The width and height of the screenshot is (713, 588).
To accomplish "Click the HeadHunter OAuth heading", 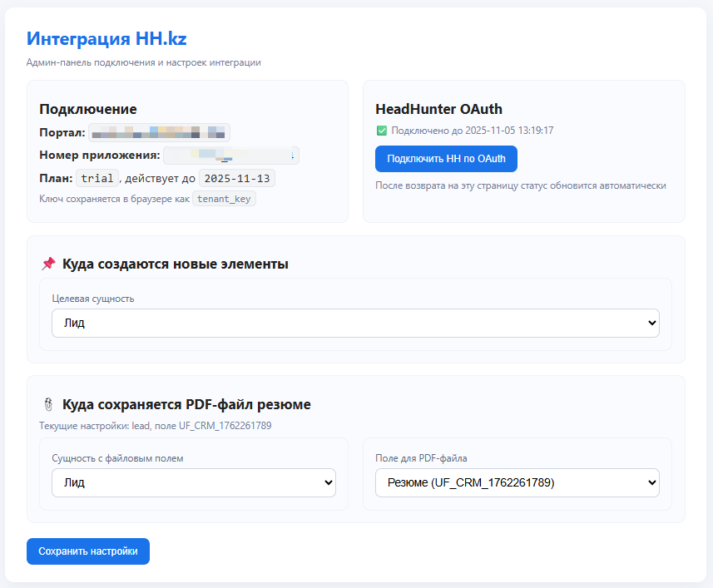I will (438, 109).
